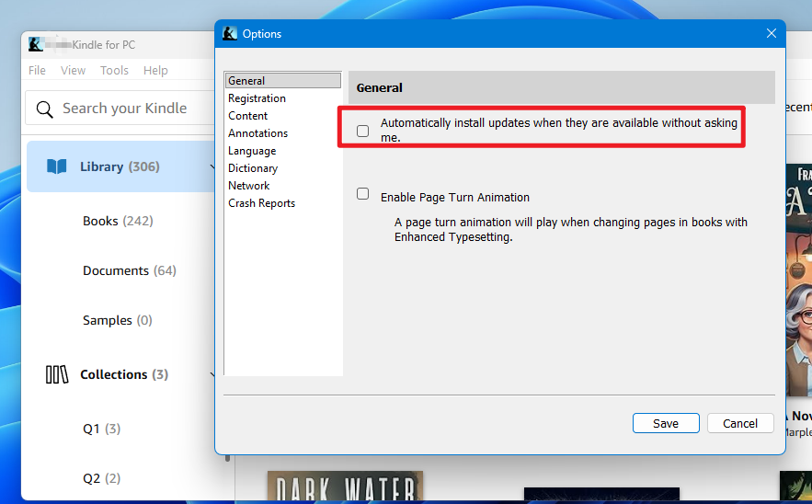Viewport: 812px width, 504px height.
Task: Open Books (242) in sidebar
Action: pyautogui.click(x=118, y=221)
